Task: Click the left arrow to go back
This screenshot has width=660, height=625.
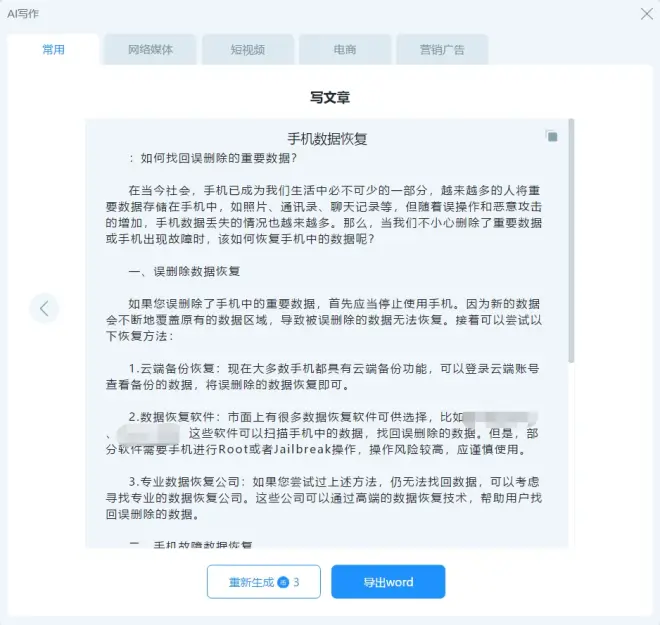Action: (44, 308)
